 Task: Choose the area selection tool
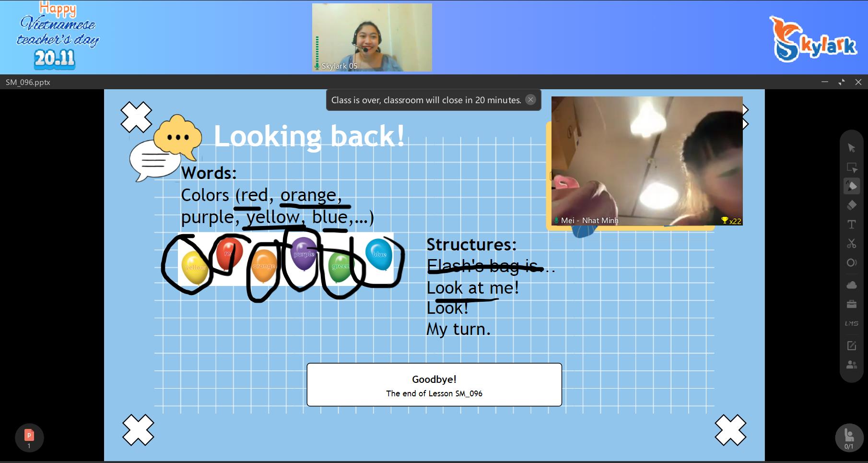[x=851, y=167]
